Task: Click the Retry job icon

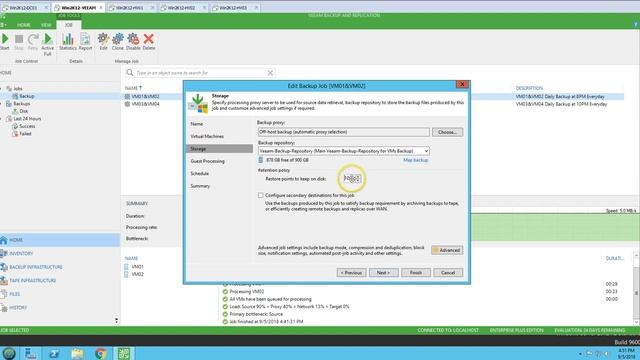Action: click(33, 40)
